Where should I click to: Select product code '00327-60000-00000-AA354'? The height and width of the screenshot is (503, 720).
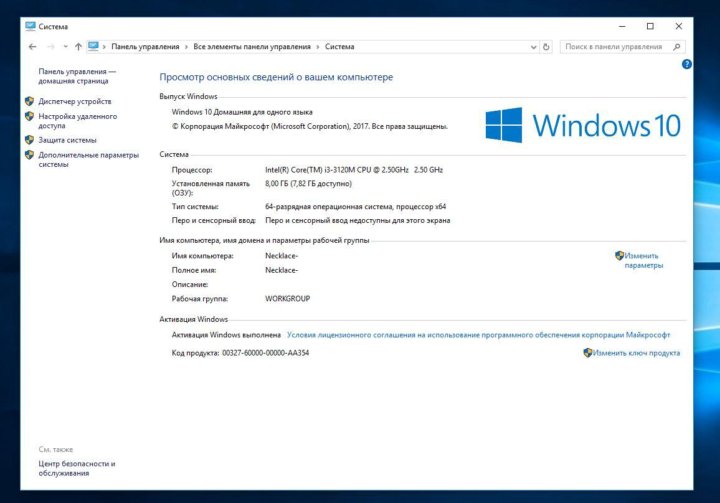pos(265,353)
